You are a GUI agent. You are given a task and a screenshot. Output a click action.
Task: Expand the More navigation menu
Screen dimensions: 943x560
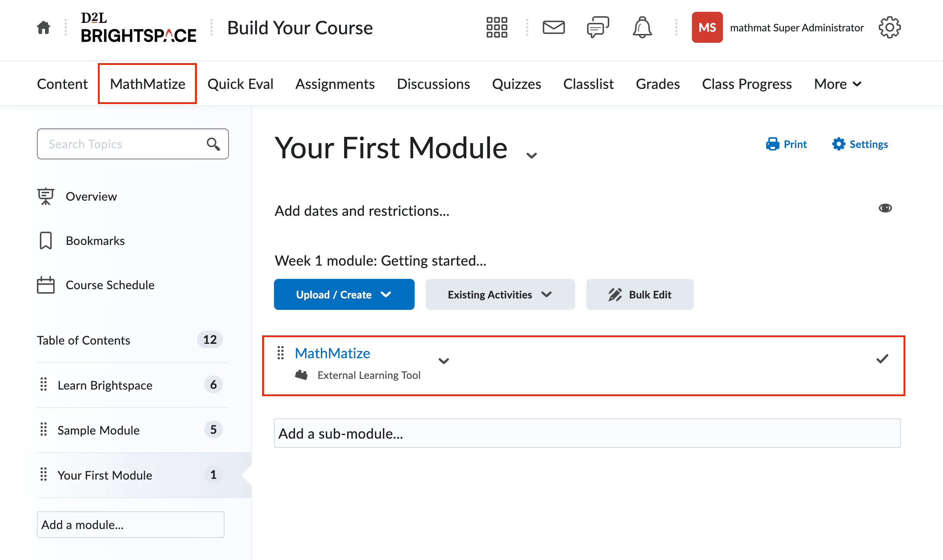click(838, 84)
